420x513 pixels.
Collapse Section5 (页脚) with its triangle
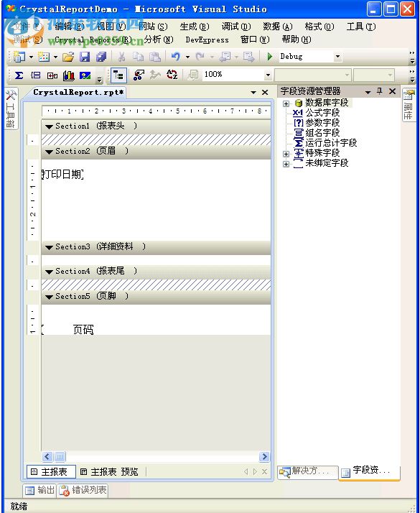click(x=49, y=297)
